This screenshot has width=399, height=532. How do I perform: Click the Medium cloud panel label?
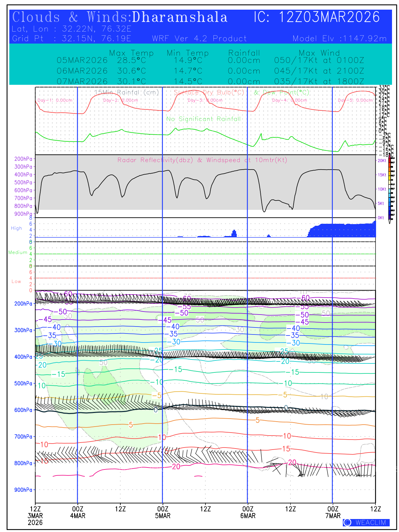pyautogui.click(x=18, y=252)
